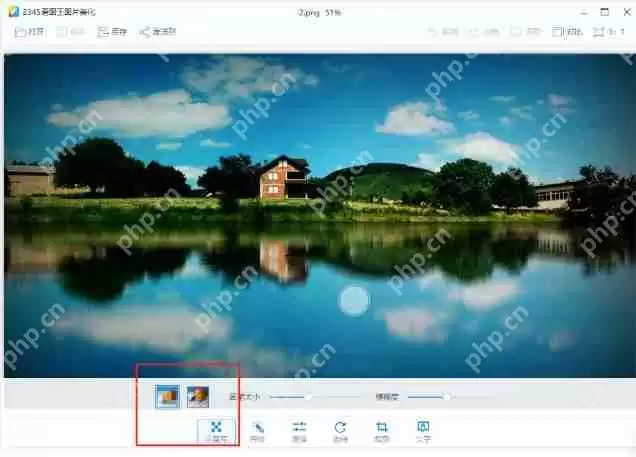
Task: Redo with the curved forward-arrow icon
Action: [x=484, y=32]
